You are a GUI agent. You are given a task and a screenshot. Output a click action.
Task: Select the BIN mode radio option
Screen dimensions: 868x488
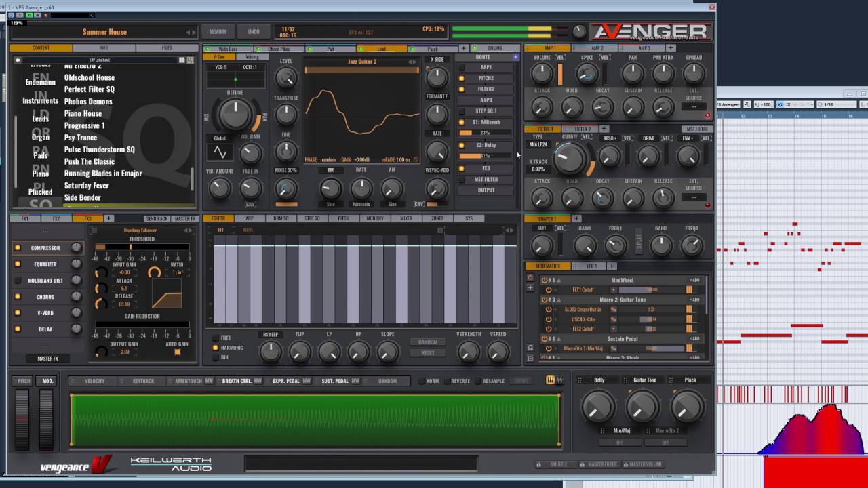(216, 357)
